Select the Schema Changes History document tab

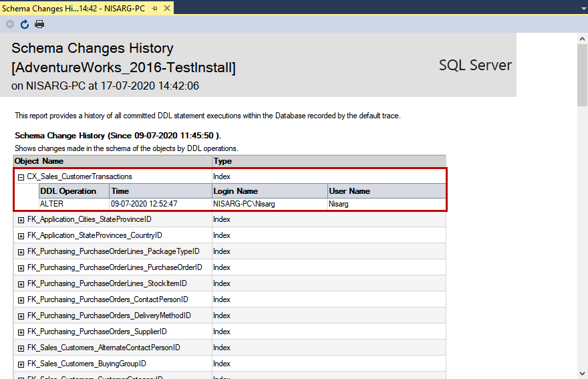[73, 8]
